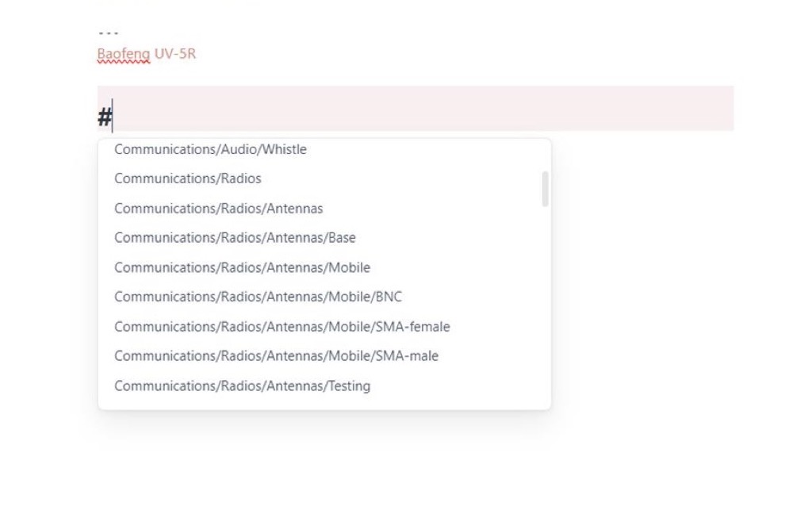The image size is (812, 514).
Task: Click the right end of the pink highlighted line
Action: tap(714, 109)
